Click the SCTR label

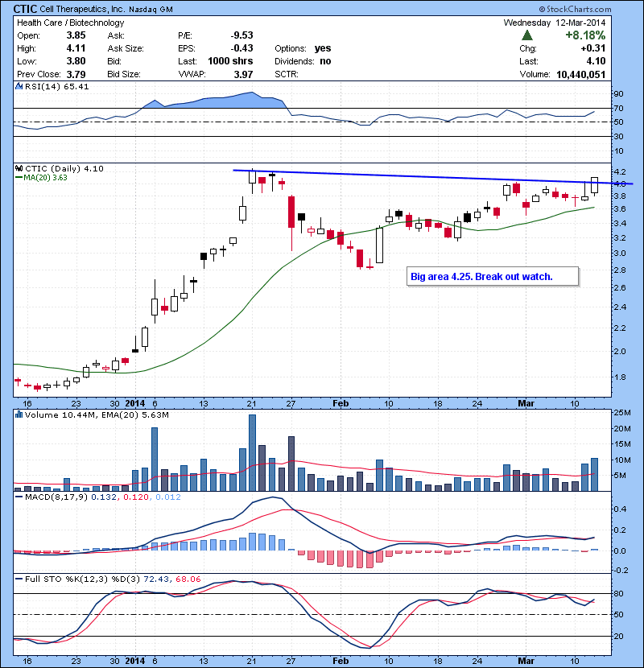point(286,74)
